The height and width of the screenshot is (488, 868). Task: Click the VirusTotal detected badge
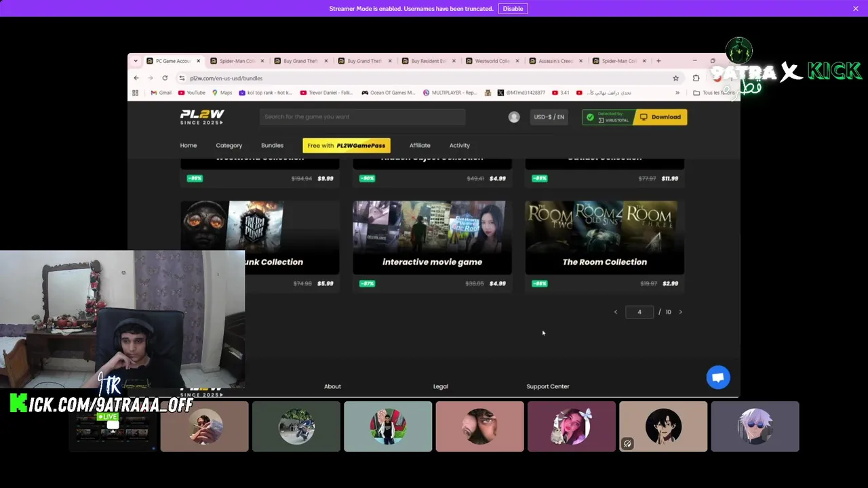[608, 117]
